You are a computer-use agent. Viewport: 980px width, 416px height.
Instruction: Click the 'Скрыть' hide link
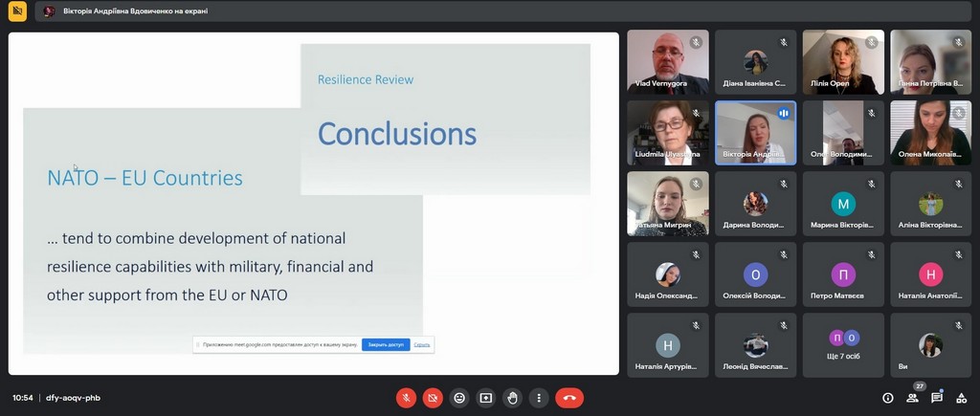pos(422,344)
